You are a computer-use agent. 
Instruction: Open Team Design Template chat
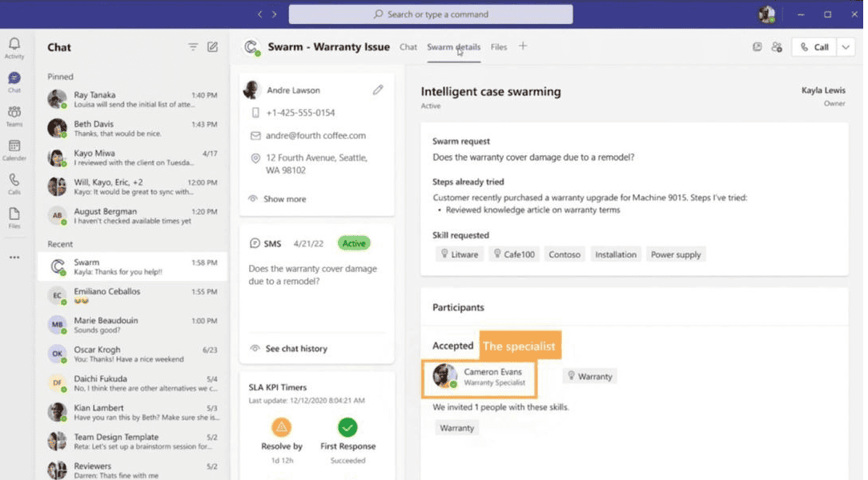point(132,442)
